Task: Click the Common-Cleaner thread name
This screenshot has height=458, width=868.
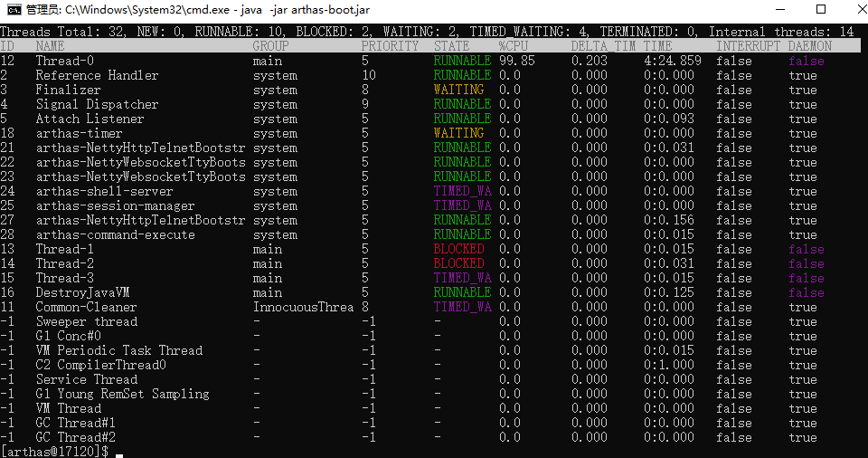Action: (87, 307)
